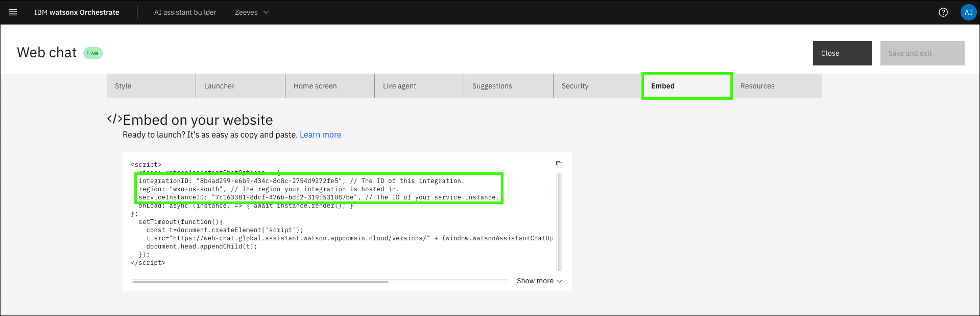The width and height of the screenshot is (980, 316).
Task: Switch to the Suggestions tab
Action: tap(508, 86)
